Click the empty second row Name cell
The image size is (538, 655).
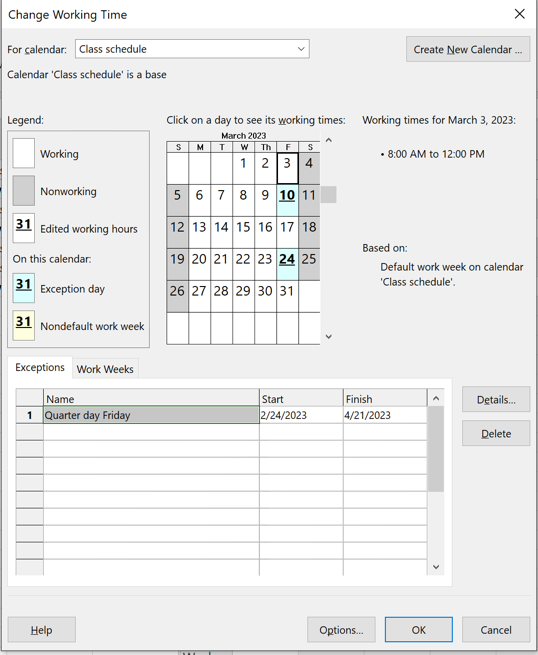pyautogui.click(x=151, y=432)
